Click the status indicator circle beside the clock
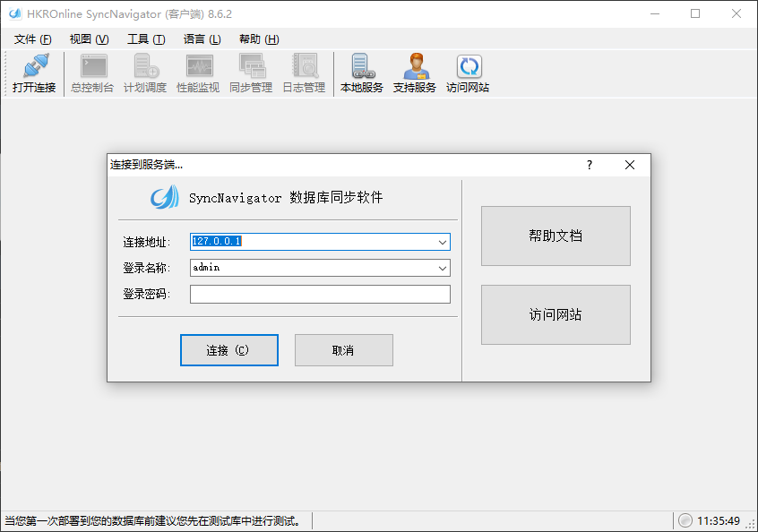The height and width of the screenshot is (532, 758). [x=685, y=520]
